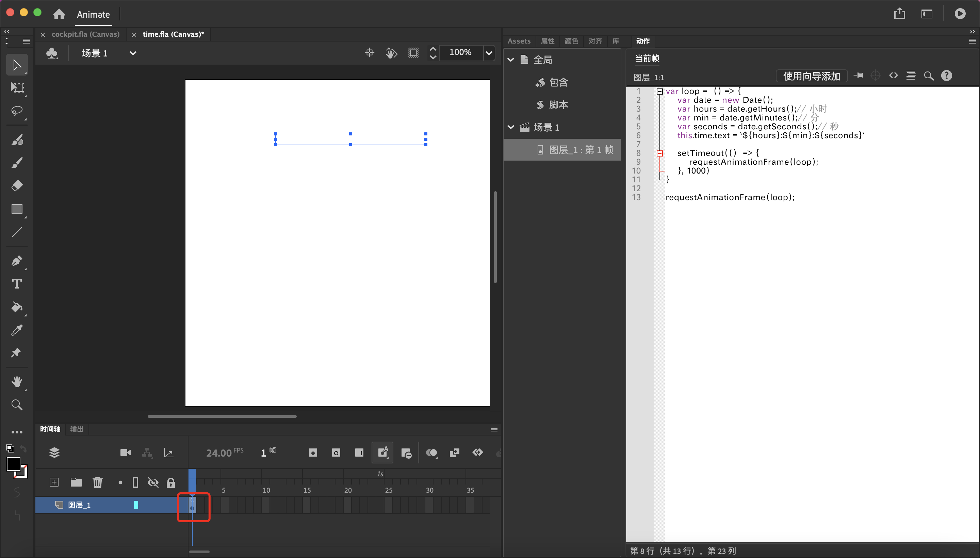
Task: Select the Text tool
Action: (x=17, y=284)
